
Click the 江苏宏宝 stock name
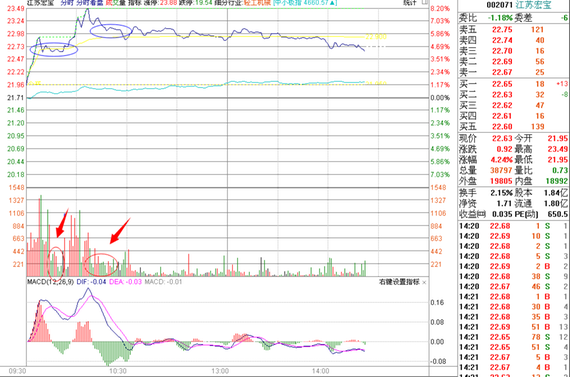533,5
